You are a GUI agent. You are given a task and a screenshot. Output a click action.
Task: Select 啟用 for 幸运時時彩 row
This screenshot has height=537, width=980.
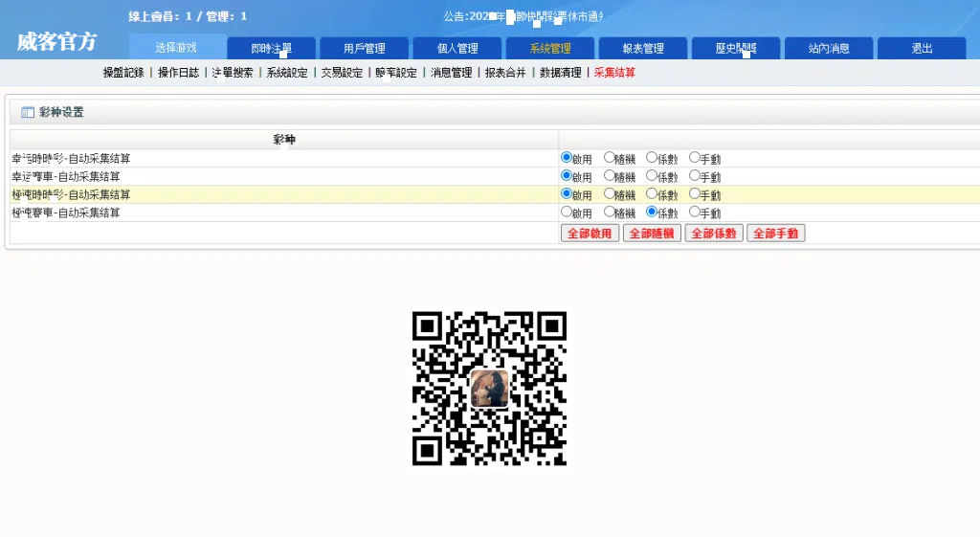[x=567, y=158]
